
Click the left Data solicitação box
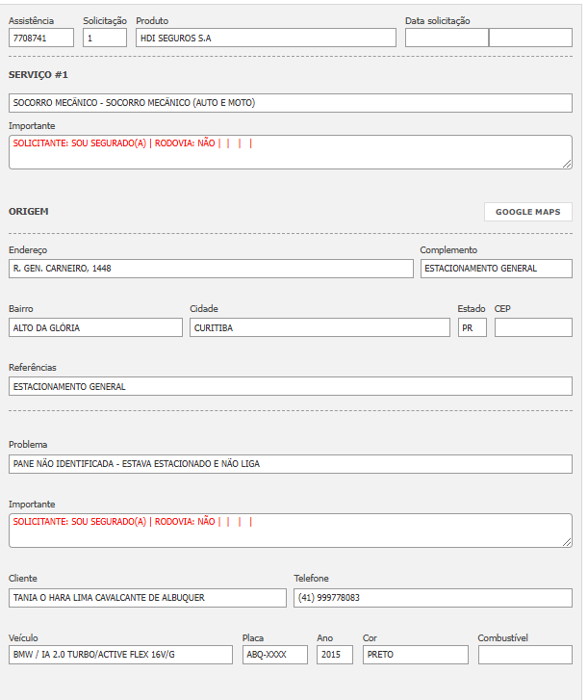click(x=447, y=38)
